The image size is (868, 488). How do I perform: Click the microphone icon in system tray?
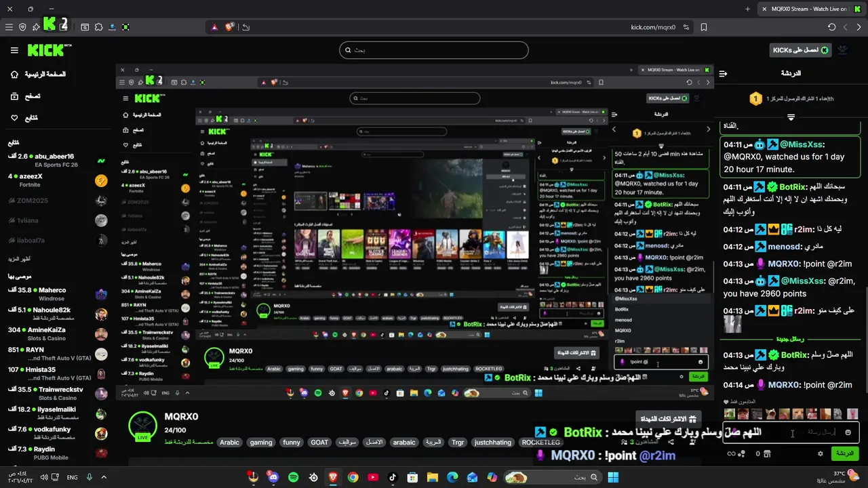point(89,477)
